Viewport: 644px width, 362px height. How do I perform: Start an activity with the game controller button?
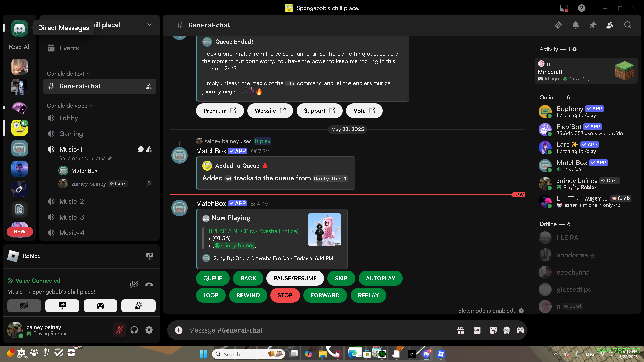pos(100,306)
